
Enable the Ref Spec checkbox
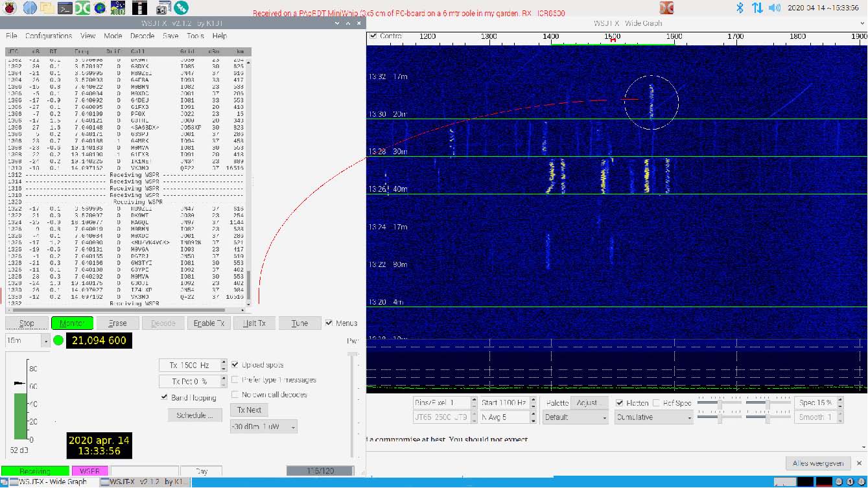click(x=657, y=403)
